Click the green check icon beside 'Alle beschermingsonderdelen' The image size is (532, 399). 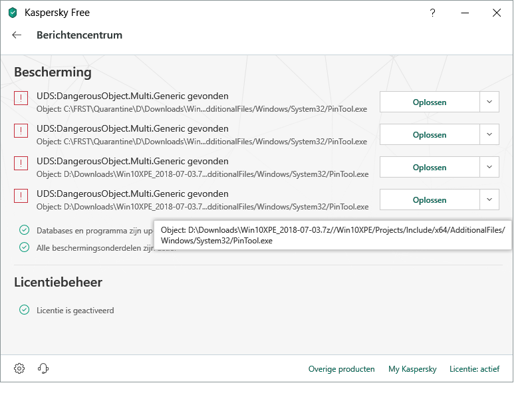(x=24, y=247)
